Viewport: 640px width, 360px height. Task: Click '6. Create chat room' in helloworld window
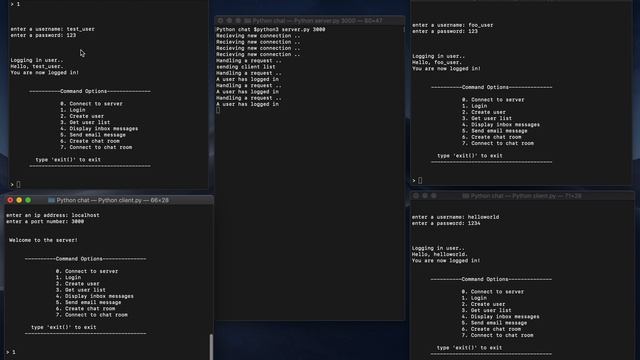pyautogui.click(x=491, y=329)
